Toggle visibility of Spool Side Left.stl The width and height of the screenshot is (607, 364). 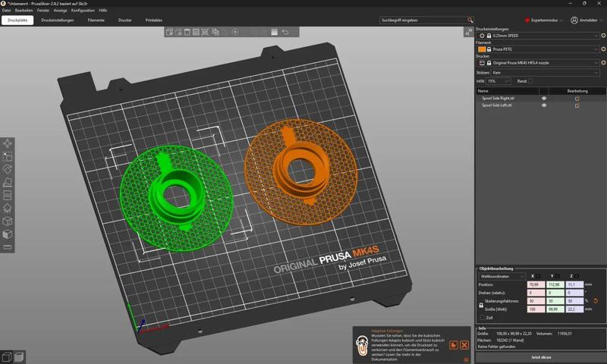coord(544,105)
